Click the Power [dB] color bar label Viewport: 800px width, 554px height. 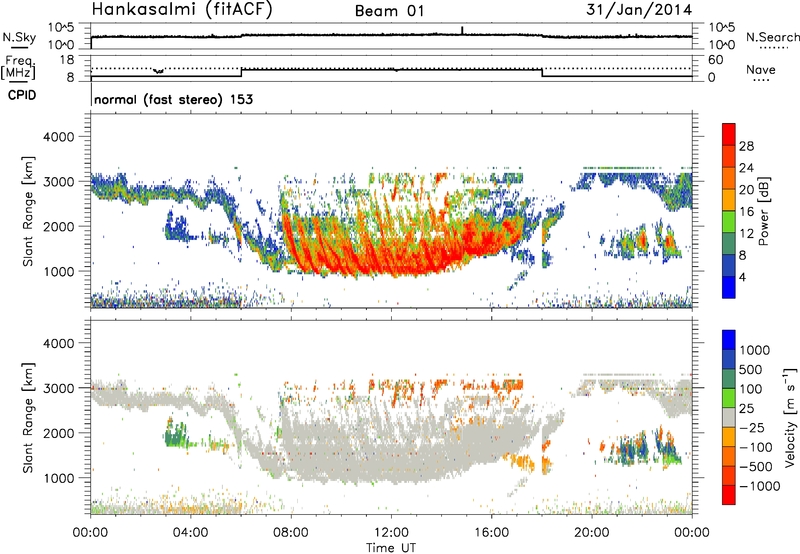point(763,211)
